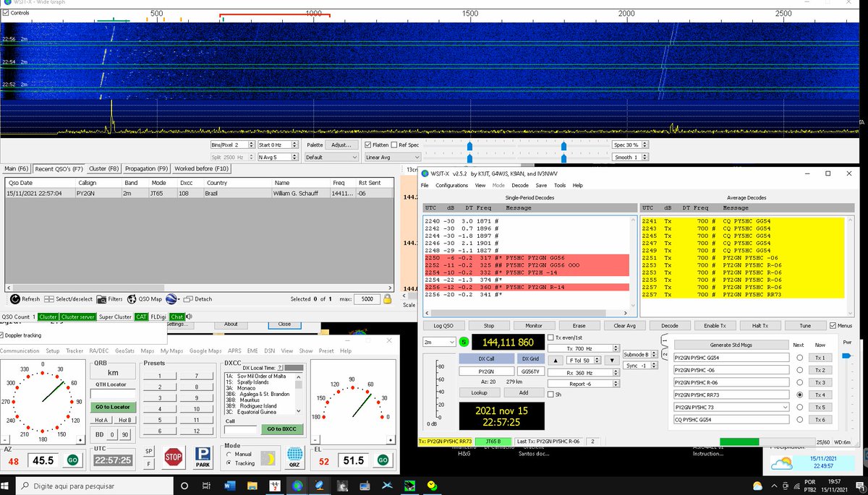Select the Manual mode radio button
The image size is (868, 495).
pyautogui.click(x=229, y=455)
